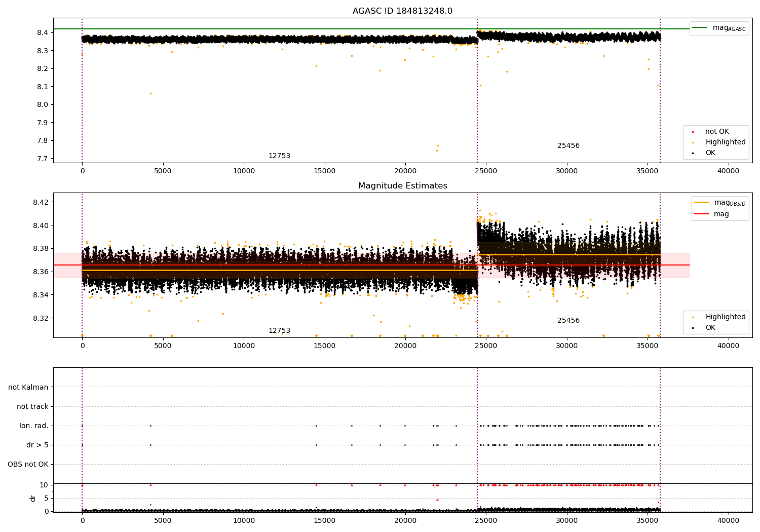Click "12753" in the Magnitude Estimates plot
This screenshot has height=532, width=760.
(279, 331)
